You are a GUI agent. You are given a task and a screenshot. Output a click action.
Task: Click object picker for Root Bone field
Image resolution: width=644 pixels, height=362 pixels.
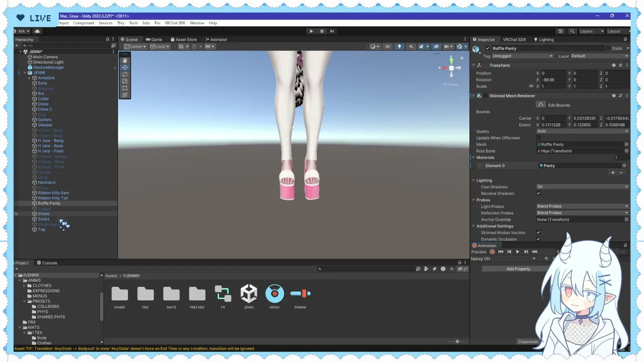tap(626, 151)
